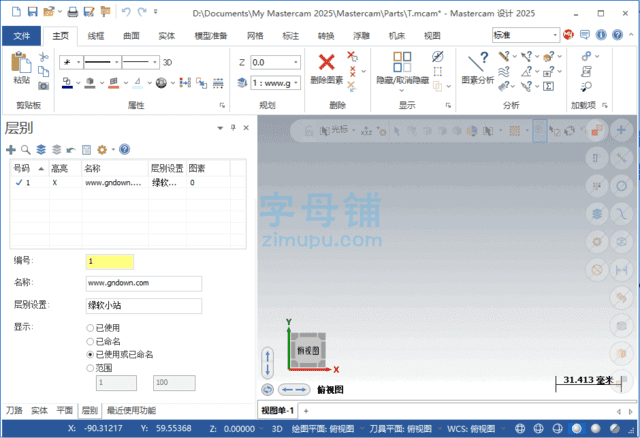The width and height of the screenshot is (640, 438).
Task: Open the 文件 menu
Action: coord(22,36)
